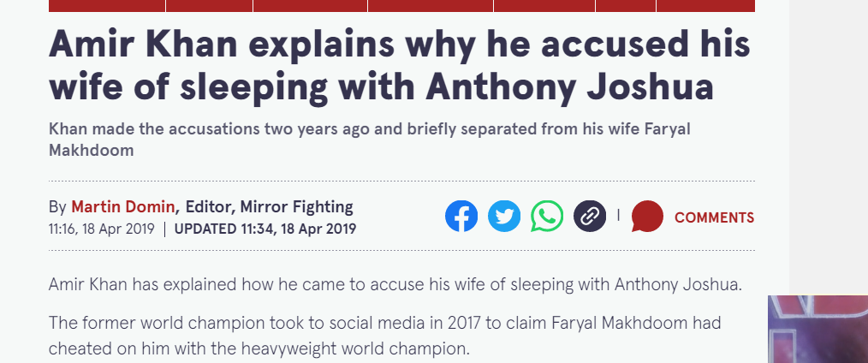The image size is (868, 363).
Task: Click the 'Editor, Mirror Fighting' byline text
Action: pyautogui.click(x=269, y=207)
